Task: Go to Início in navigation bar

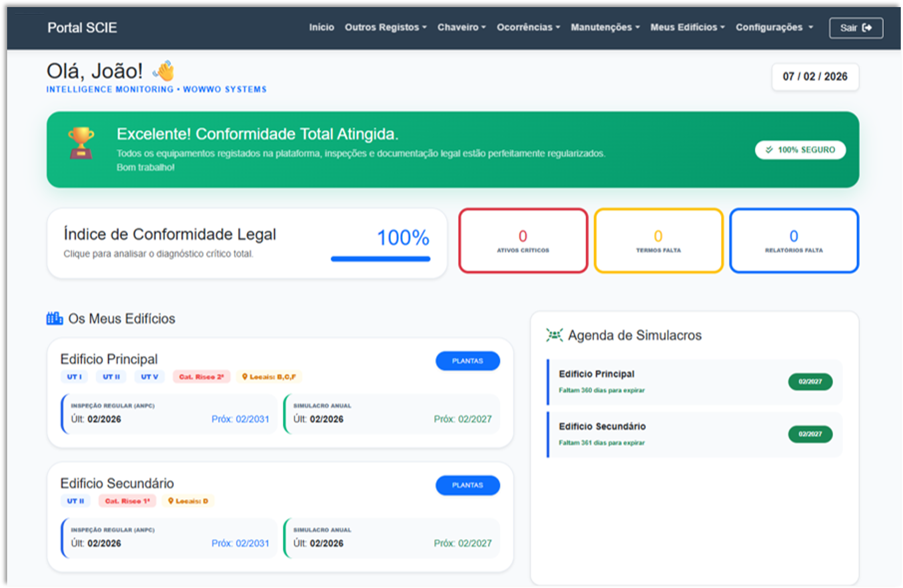Action: click(321, 27)
